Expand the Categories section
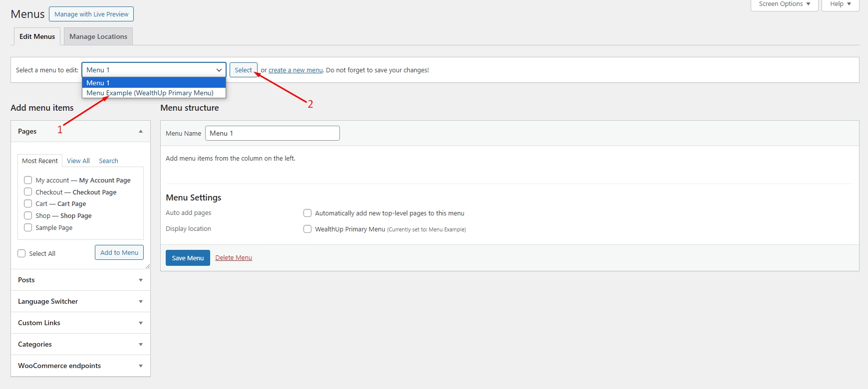The height and width of the screenshot is (389, 868). click(x=141, y=345)
